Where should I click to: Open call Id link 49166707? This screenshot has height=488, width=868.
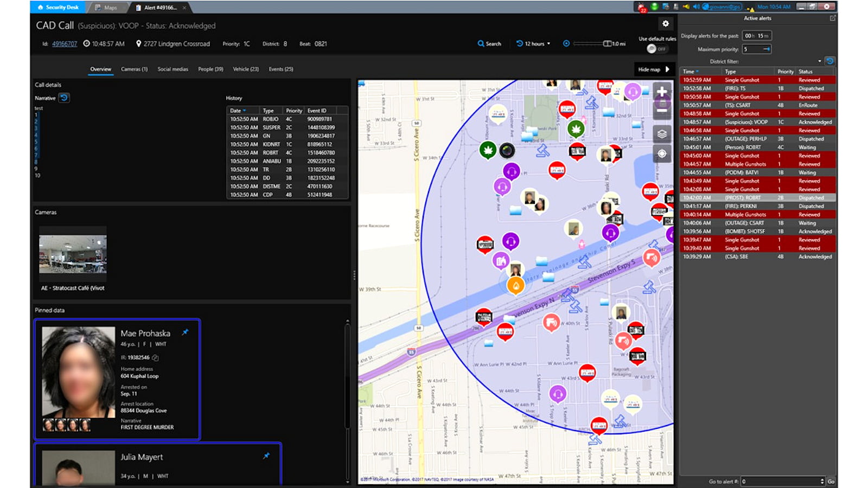pyautogui.click(x=65, y=44)
